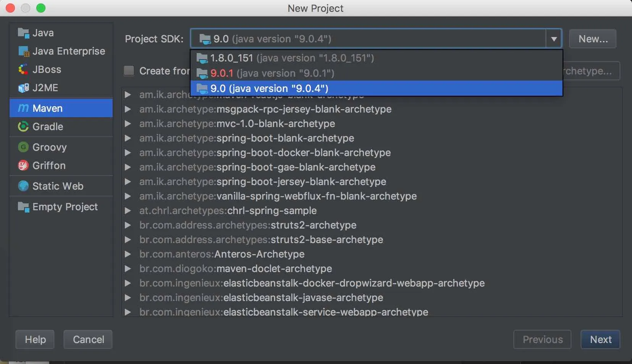Expand the elasticbeanstalk-service-webapp-archetype node
This screenshot has width=632, height=364.
click(128, 312)
